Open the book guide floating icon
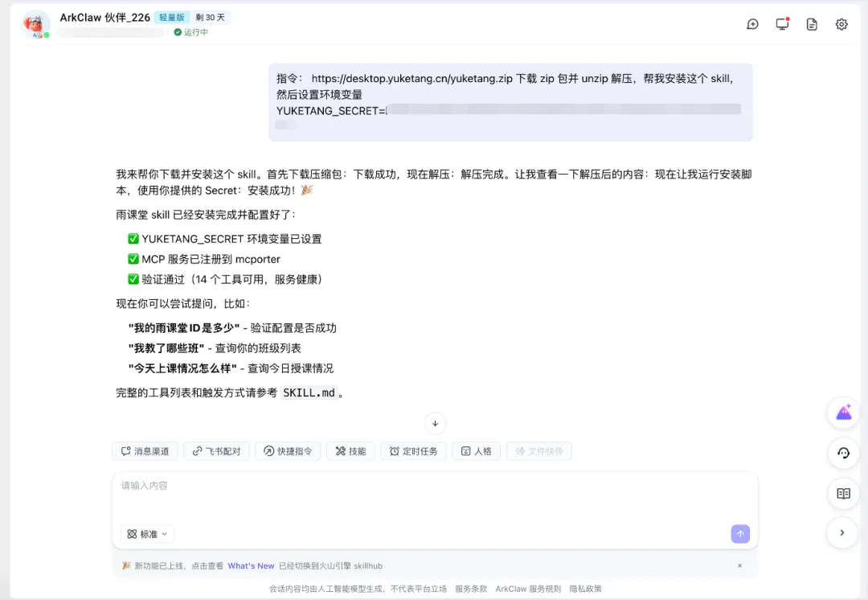This screenshot has width=868, height=600. point(843,494)
